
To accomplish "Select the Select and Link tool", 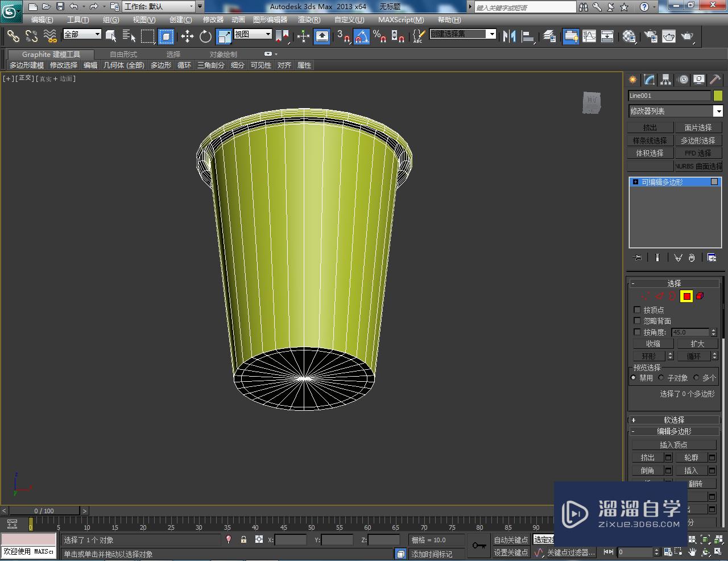I will click(13, 36).
